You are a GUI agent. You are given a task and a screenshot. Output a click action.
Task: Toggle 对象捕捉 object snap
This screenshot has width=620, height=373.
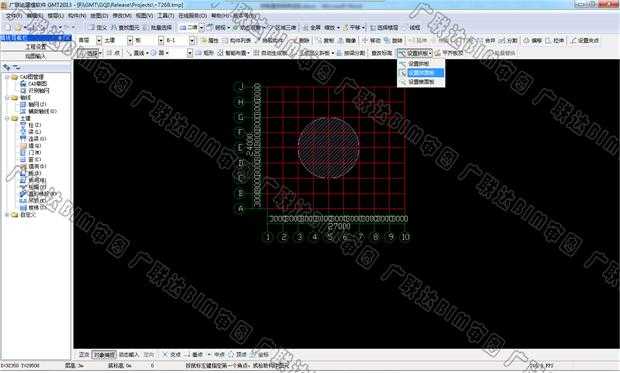coord(104,354)
